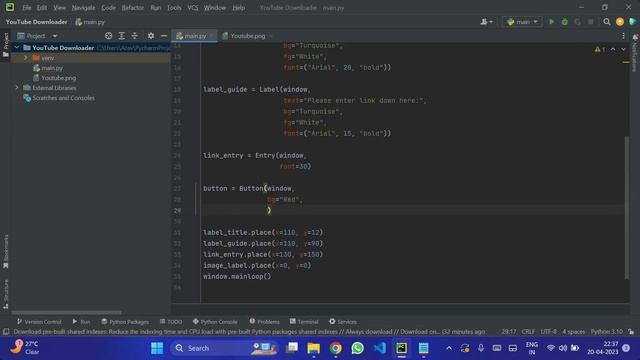
Task: Collapse all in Project panel
Action: (135, 36)
